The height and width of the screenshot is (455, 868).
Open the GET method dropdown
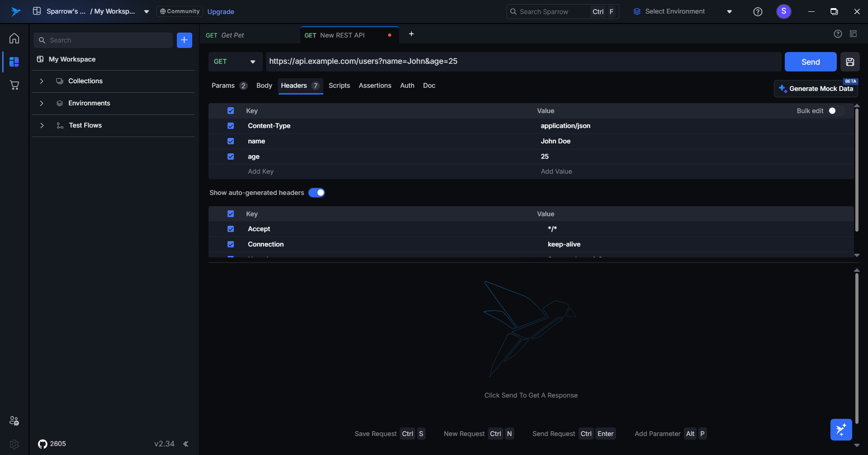coord(235,62)
